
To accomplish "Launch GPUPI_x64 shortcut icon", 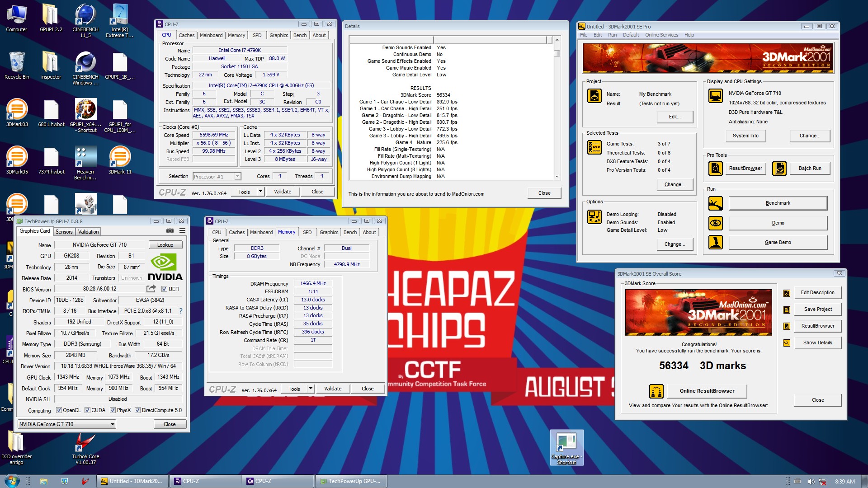I will pos(85,116).
